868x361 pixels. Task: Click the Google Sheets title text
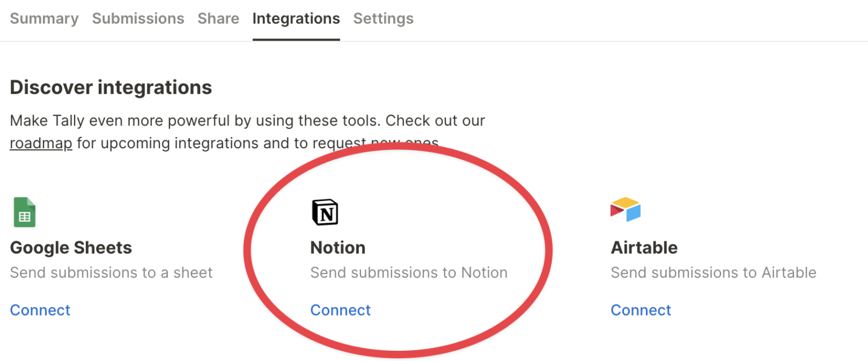pos(71,248)
